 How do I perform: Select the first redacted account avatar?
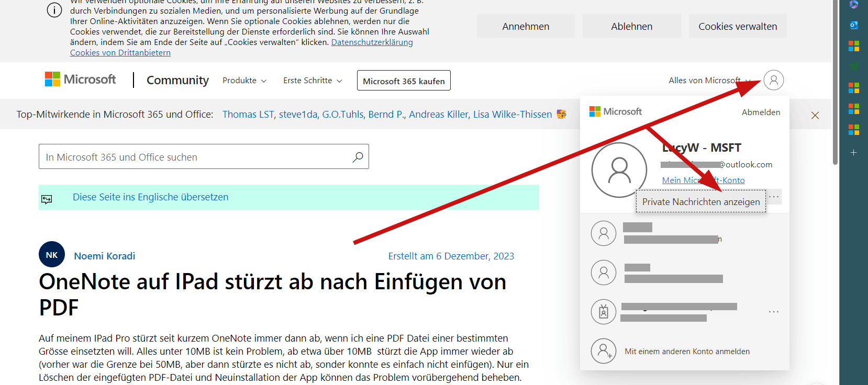coord(604,233)
